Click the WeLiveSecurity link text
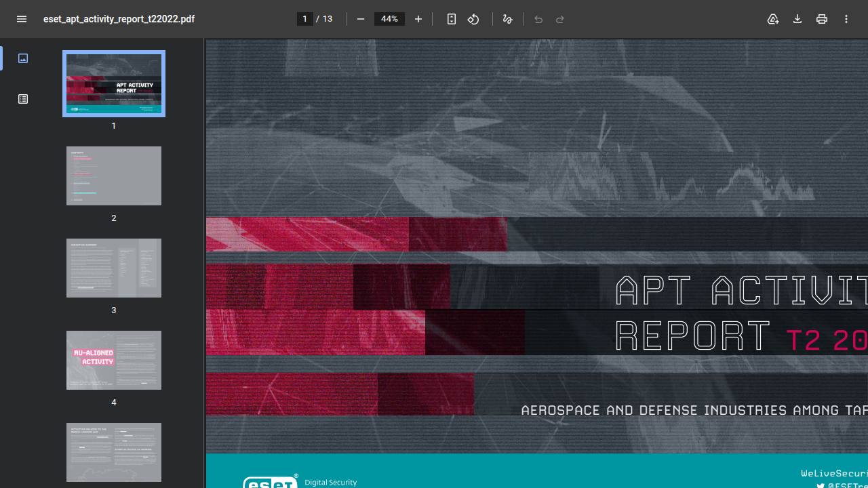The height and width of the screenshot is (488, 868). (834, 474)
